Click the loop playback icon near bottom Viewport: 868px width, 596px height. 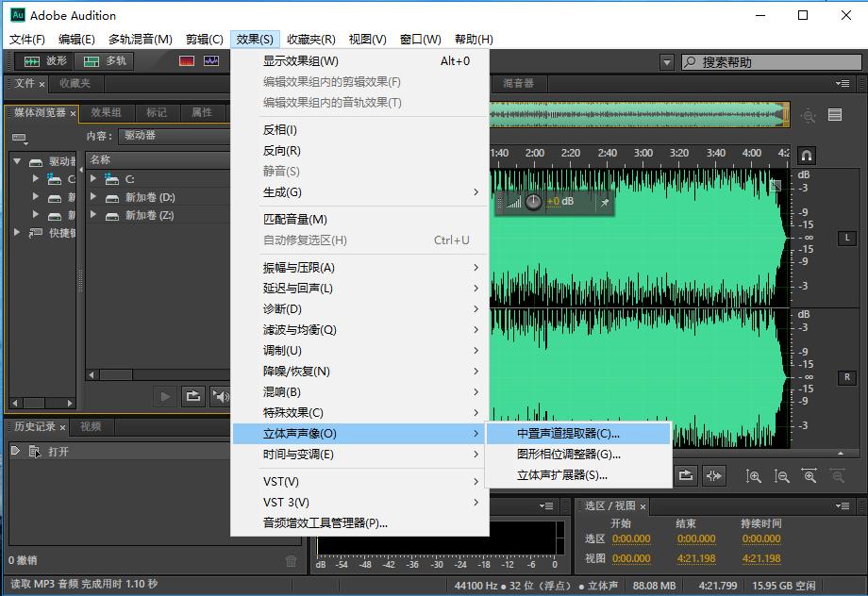point(685,476)
